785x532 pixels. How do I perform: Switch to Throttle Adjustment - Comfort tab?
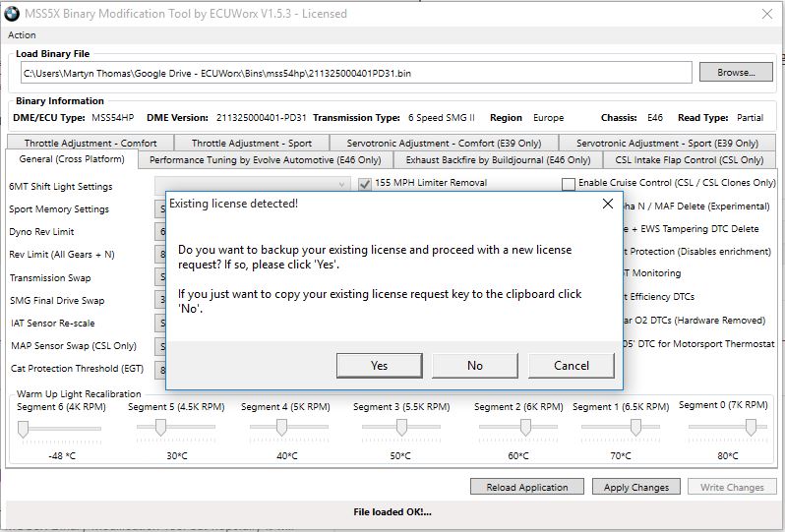[91, 144]
